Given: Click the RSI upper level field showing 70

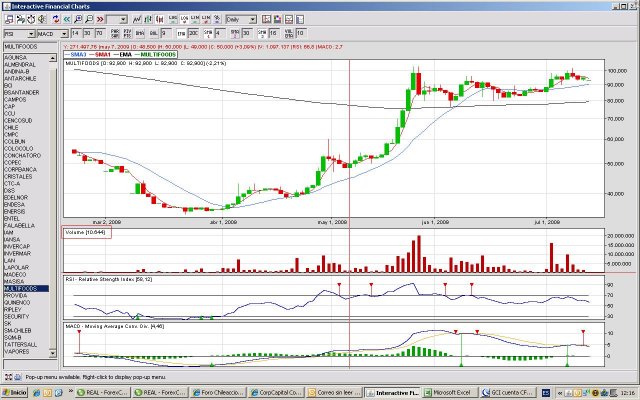Looking at the screenshot, I should [100, 33].
